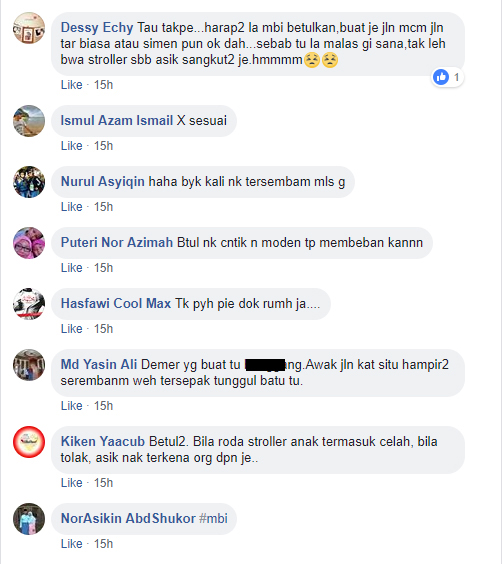Click Hasfawi Cool Max's profile picture
Viewport: 502px width, 564px height.
pyautogui.click(x=29, y=304)
